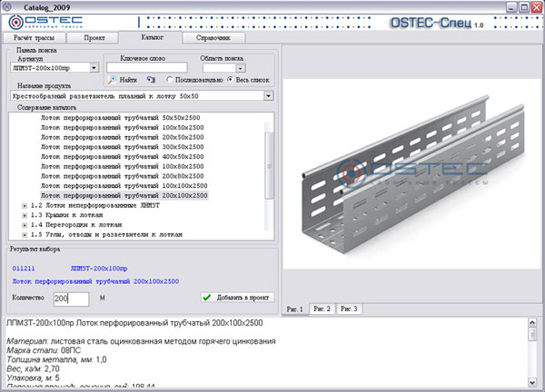Open the Название продукта dropdown

(x=269, y=94)
